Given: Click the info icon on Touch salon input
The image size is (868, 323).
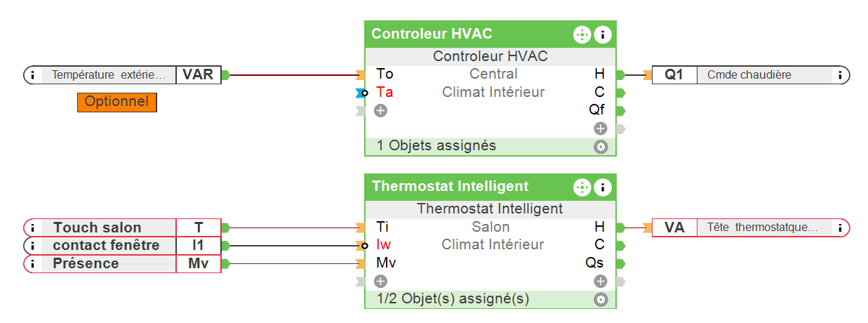Looking at the screenshot, I should [33, 228].
